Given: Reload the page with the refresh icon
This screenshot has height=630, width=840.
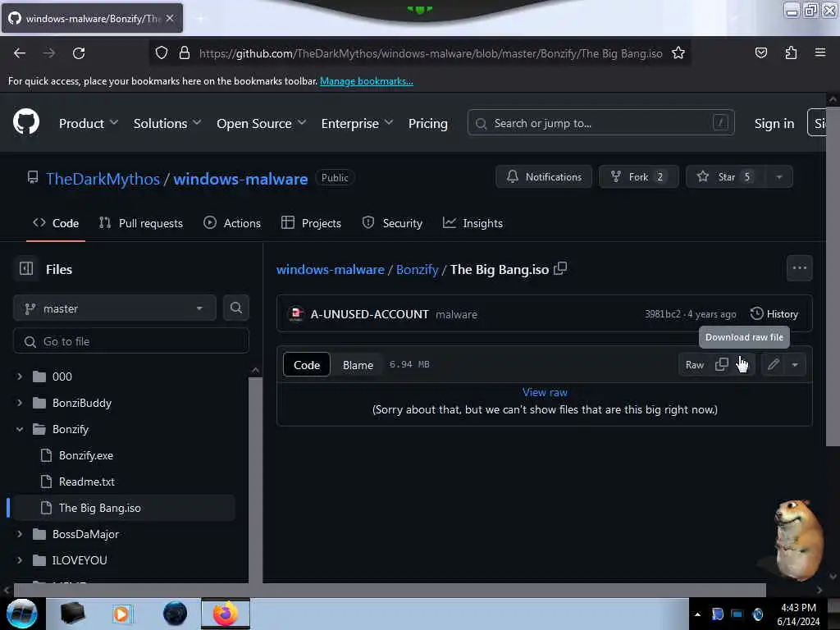Looking at the screenshot, I should (x=79, y=53).
